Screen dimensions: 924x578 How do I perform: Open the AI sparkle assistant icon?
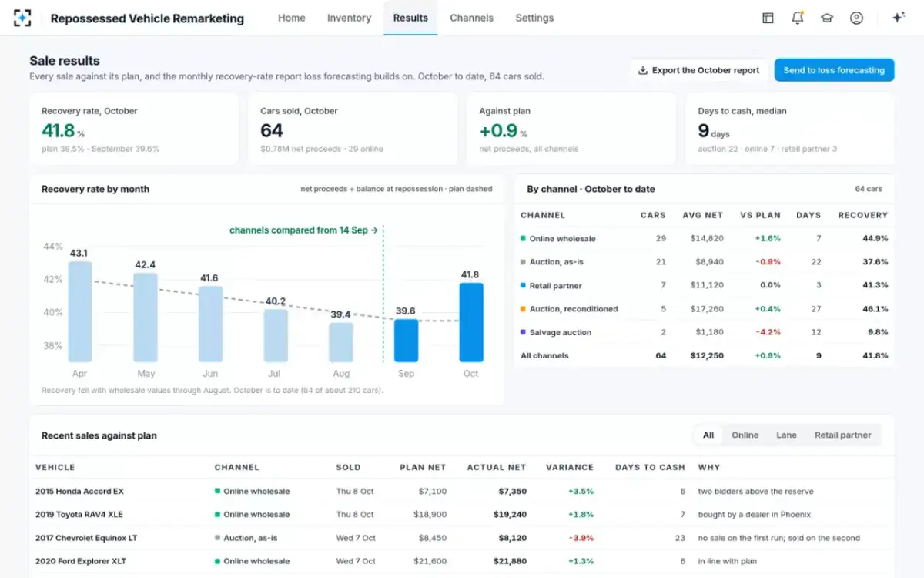pos(898,18)
